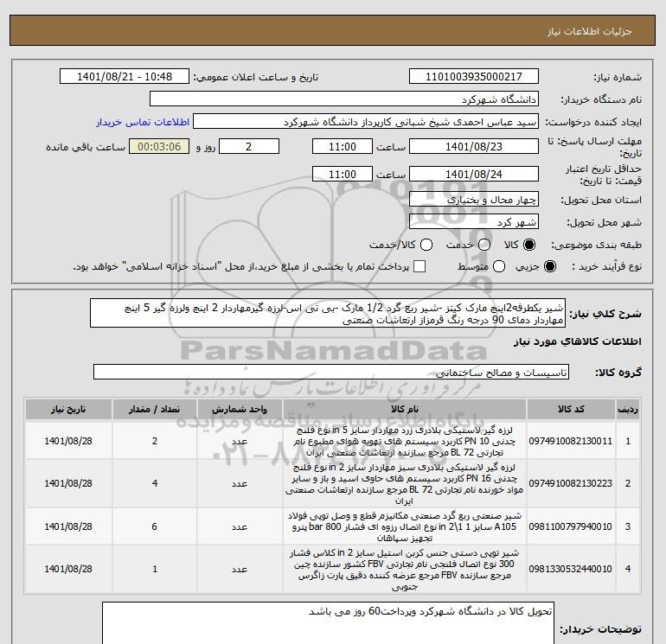
Task: Click quantity 4 in row 2
Action: 155,483
